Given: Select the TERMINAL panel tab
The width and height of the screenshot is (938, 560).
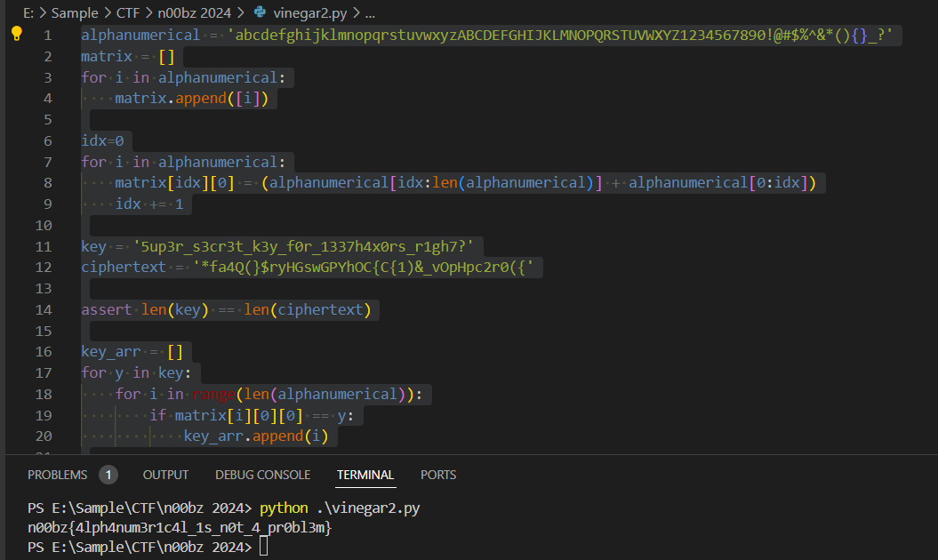Looking at the screenshot, I should [365, 475].
